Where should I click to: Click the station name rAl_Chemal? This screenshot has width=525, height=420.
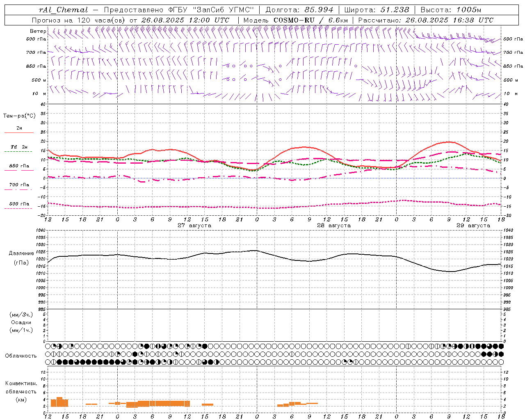[x=63, y=10]
